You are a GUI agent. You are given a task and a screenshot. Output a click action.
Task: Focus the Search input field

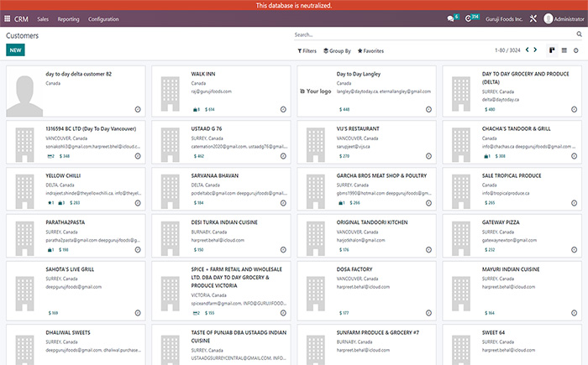(x=433, y=35)
